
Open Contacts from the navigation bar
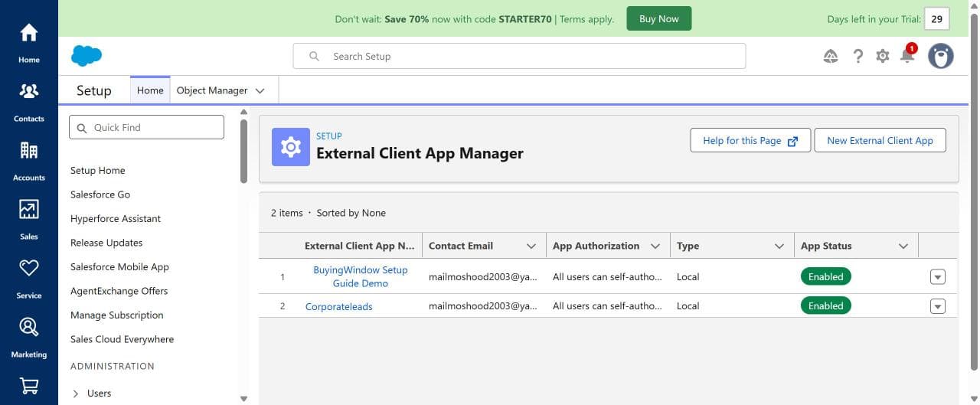29,102
